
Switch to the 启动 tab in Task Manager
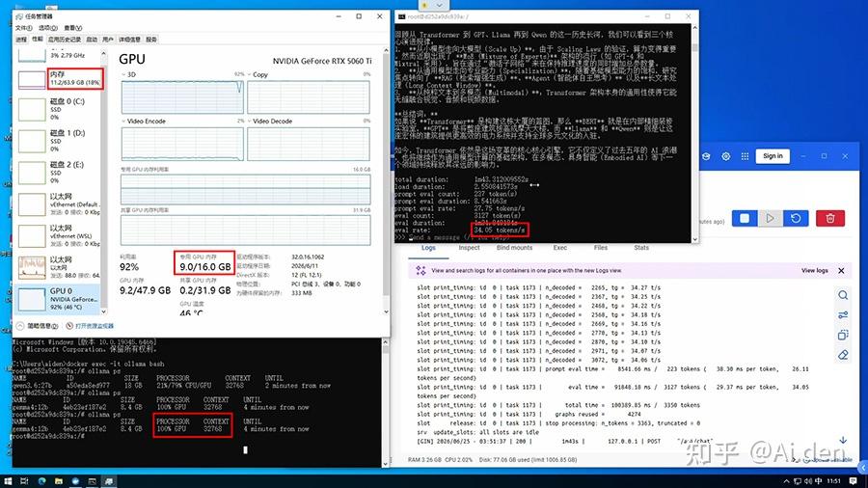(x=92, y=40)
